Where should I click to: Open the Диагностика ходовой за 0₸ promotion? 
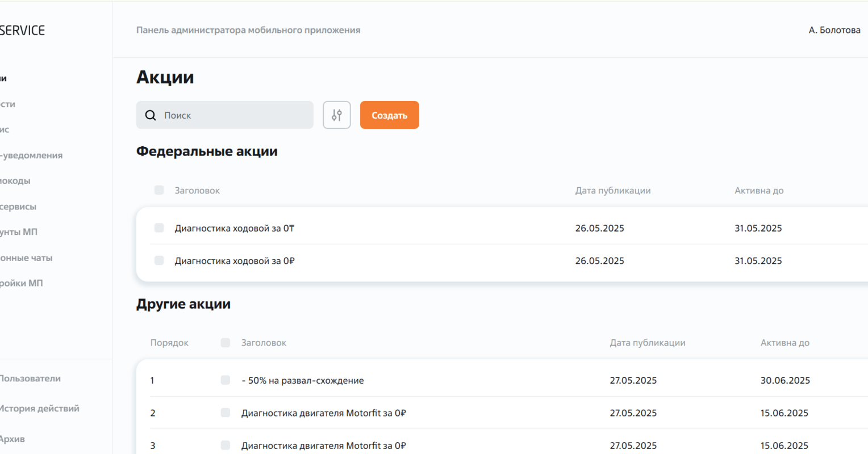[234, 228]
